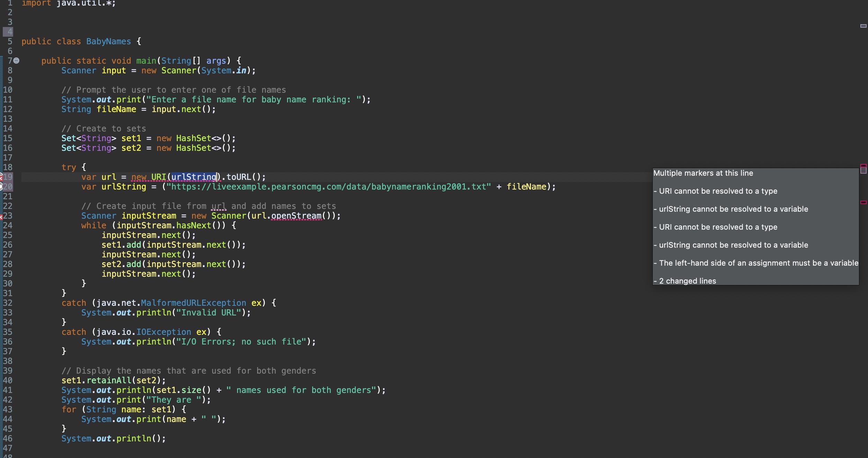Click the MalformedURLException type name
The height and width of the screenshot is (458, 868).
coord(193,303)
